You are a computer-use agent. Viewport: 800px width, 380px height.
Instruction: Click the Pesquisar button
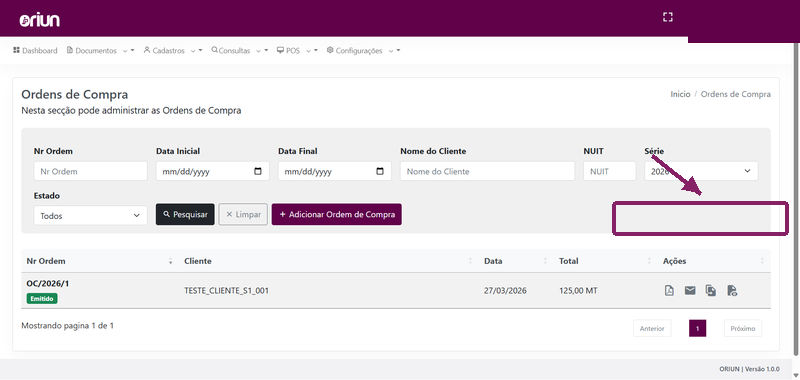(185, 214)
